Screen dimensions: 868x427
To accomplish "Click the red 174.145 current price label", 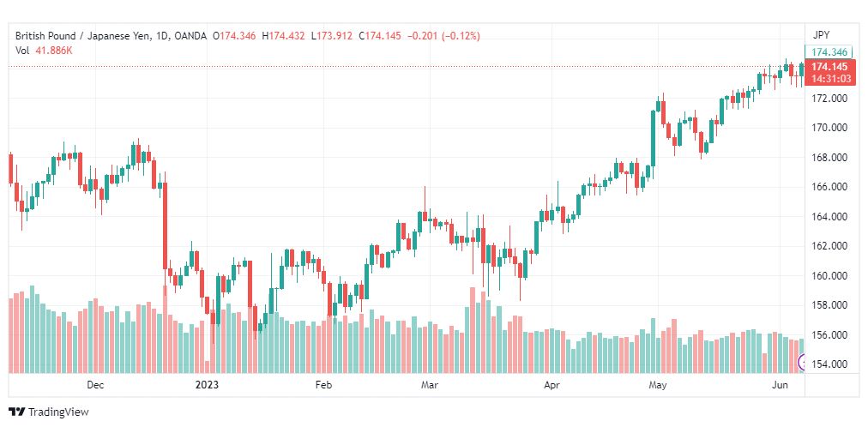I will [x=829, y=67].
